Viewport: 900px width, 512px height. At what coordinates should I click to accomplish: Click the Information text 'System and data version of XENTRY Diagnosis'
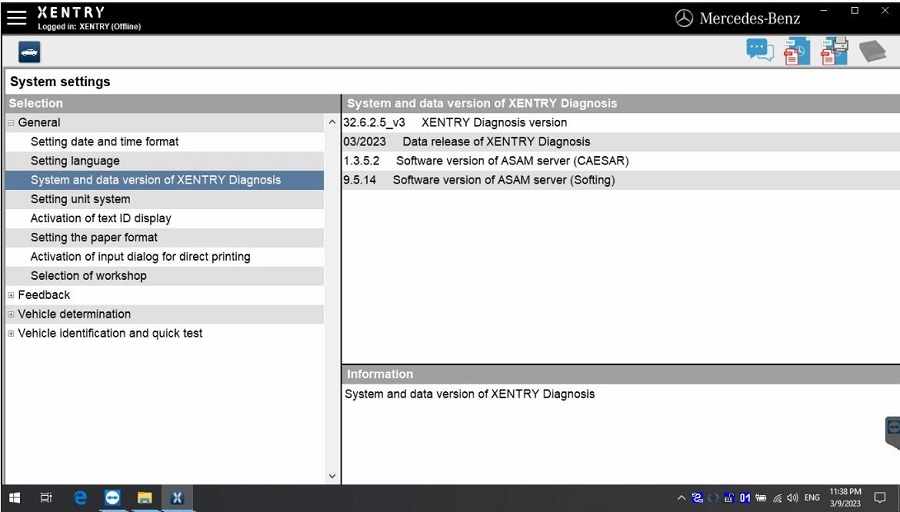pos(470,394)
